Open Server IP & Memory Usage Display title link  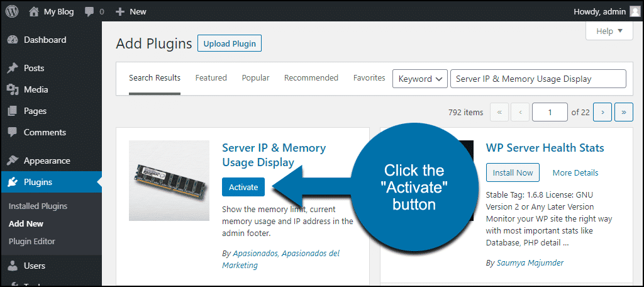(274, 155)
